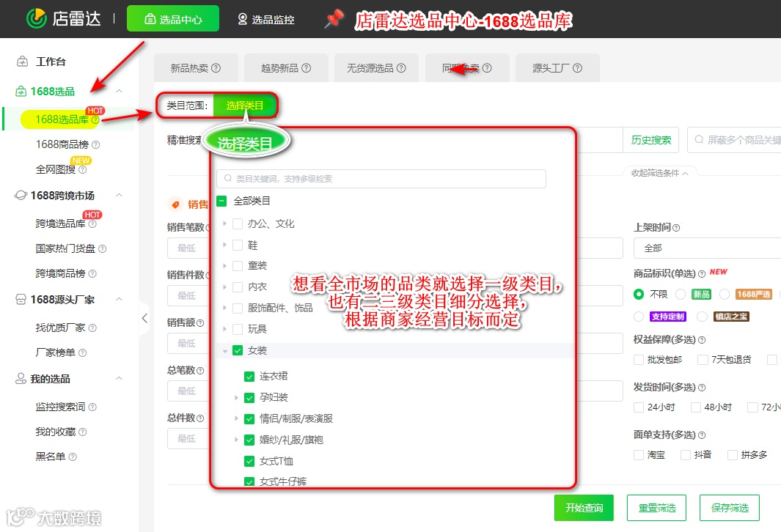Select the 新品 radio option
Image resolution: width=781 pixels, height=532 pixels.
coord(681,294)
